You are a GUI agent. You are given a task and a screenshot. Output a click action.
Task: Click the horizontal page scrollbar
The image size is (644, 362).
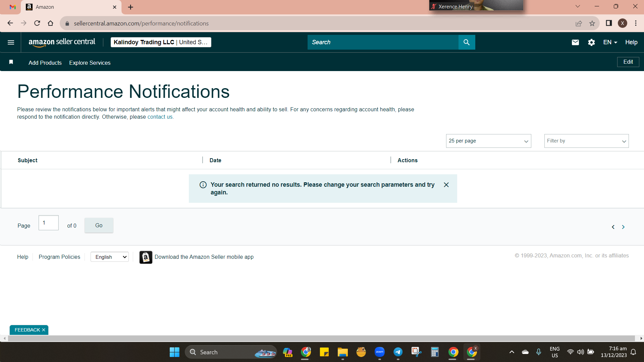[x=321, y=339]
